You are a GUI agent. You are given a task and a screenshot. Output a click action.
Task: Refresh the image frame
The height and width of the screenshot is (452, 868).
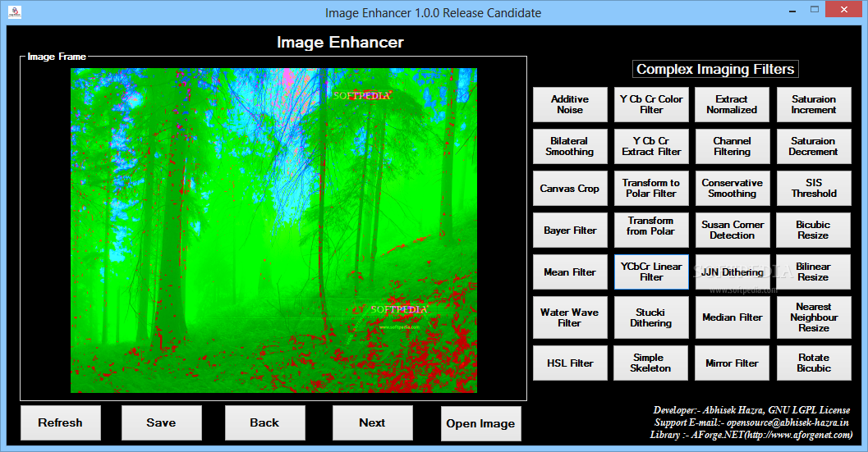tap(60, 422)
